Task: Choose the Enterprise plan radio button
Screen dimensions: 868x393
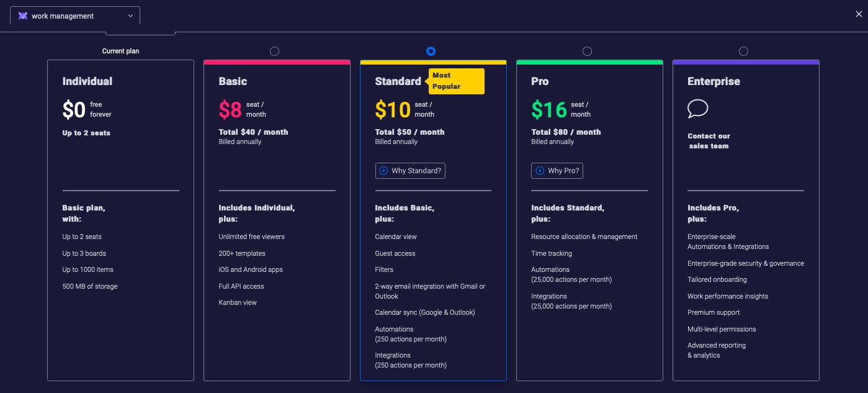Action: pos(743,52)
